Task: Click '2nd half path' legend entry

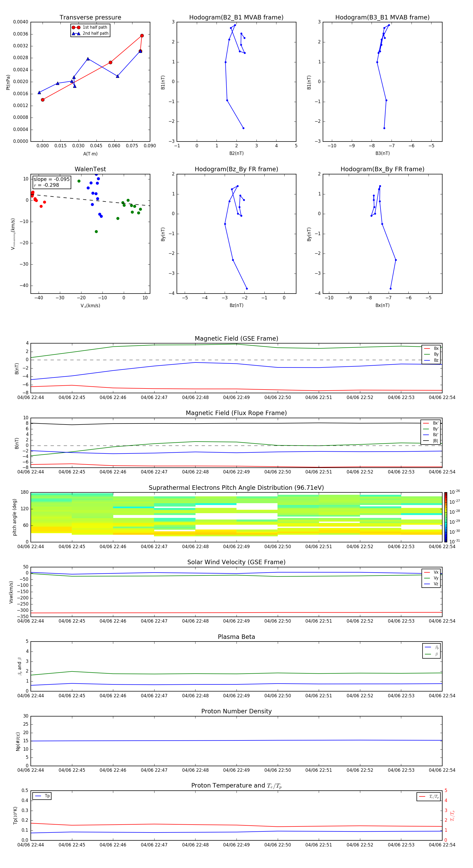Action: 90,33
